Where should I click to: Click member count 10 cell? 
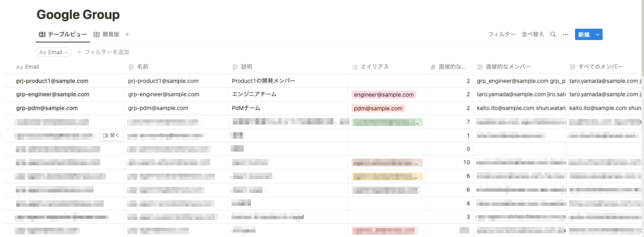point(449,163)
